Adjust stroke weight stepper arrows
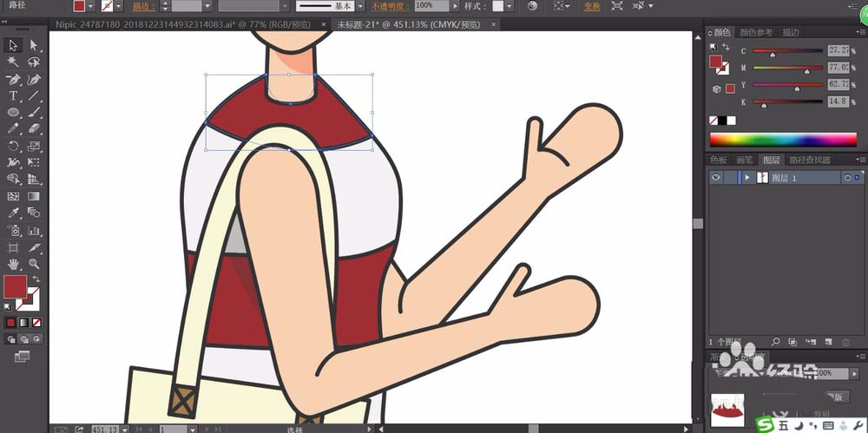This screenshot has height=433, width=868. (165, 5)
